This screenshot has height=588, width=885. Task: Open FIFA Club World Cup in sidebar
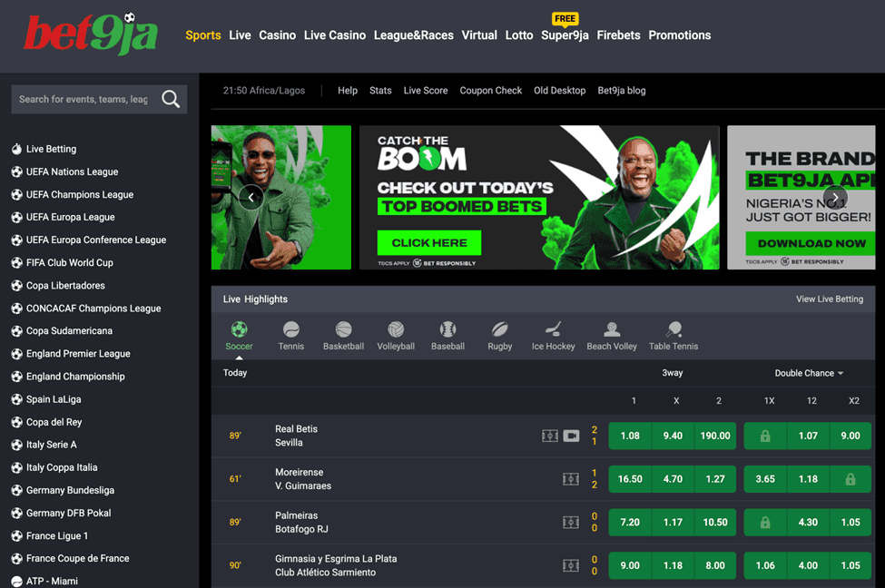(x=69, y=263)
